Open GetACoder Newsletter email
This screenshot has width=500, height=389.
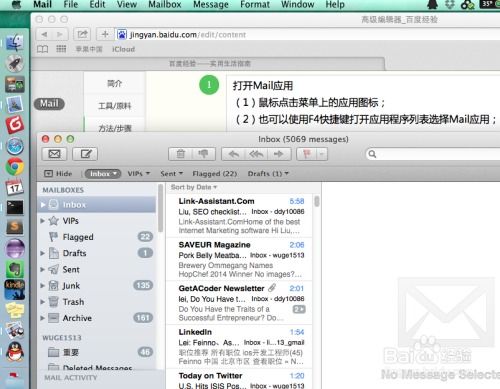[x=239, y=303]
